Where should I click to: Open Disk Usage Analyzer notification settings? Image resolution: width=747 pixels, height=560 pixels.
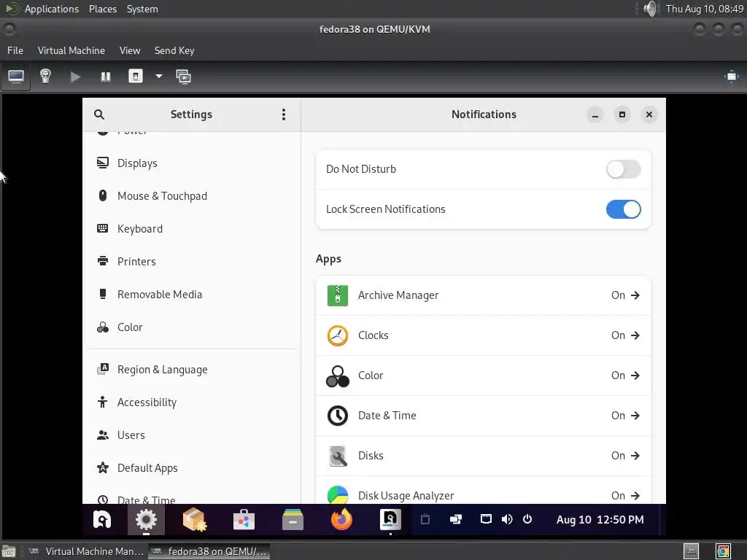[483, 491]
